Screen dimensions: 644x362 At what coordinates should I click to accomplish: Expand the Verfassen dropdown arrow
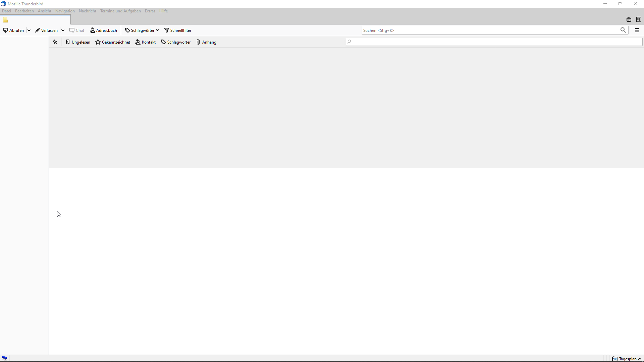point(63,30)
